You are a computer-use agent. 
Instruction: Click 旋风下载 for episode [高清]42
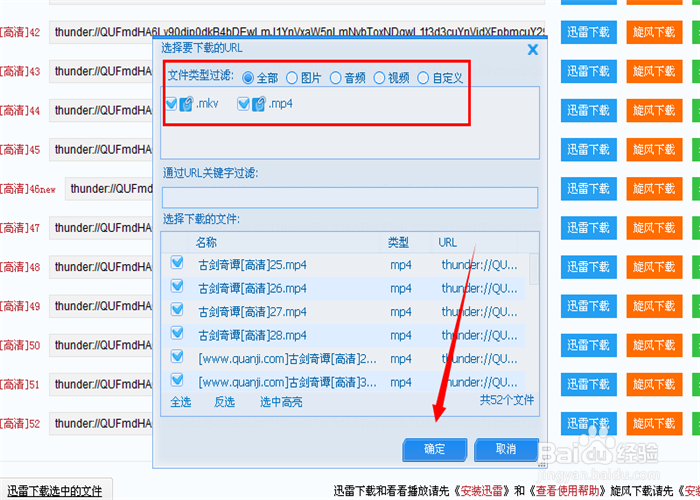coord(654,32)
